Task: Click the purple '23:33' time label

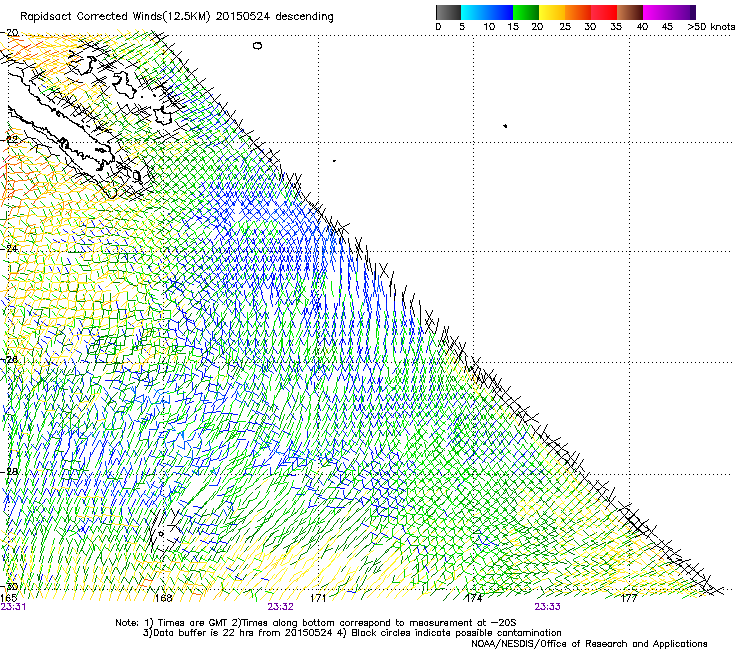Action: 547,607
